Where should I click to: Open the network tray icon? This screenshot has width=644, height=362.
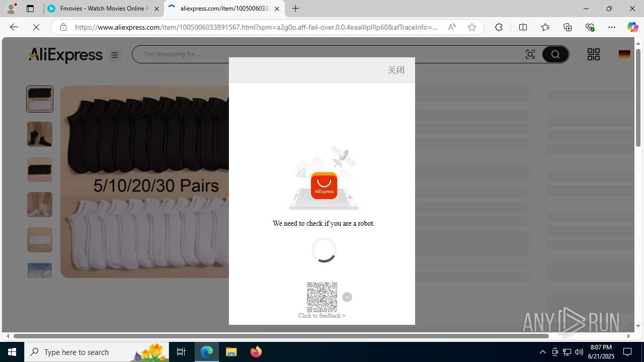point(567,352)
